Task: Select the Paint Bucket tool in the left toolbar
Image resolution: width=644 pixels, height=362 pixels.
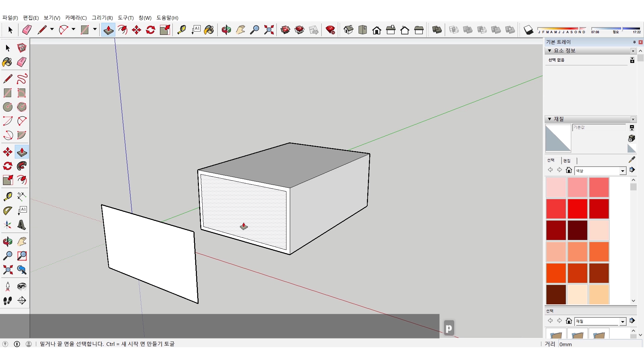Action: coord(7,62)
